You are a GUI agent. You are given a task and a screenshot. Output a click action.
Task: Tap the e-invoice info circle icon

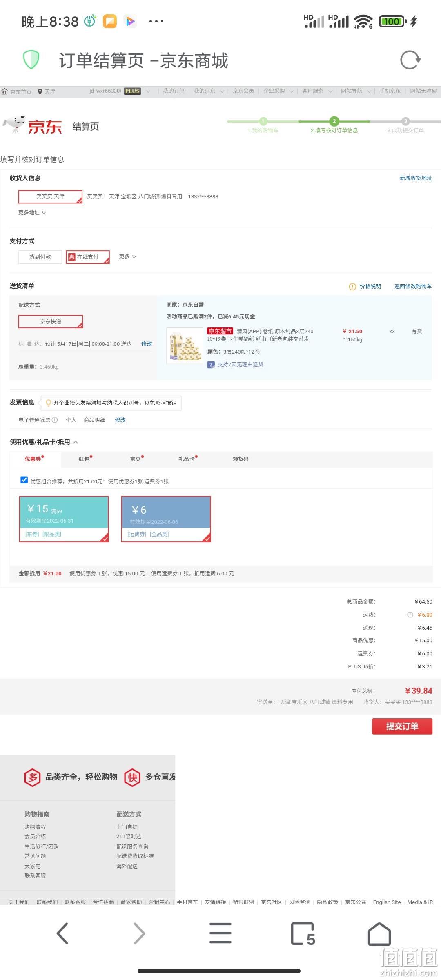click(x=55, y=420)
